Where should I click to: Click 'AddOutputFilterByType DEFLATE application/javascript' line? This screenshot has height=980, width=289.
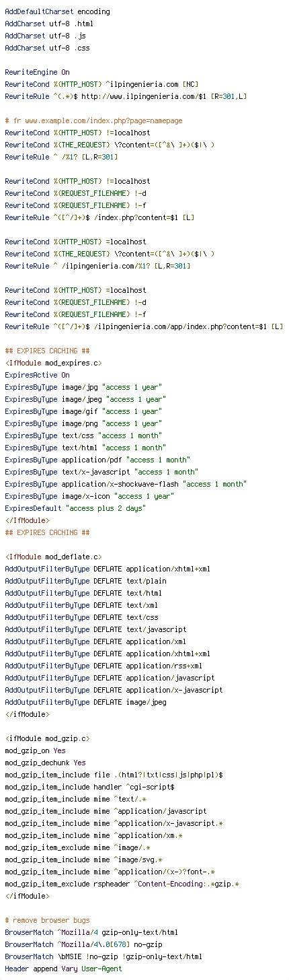(x=110, y=678)
